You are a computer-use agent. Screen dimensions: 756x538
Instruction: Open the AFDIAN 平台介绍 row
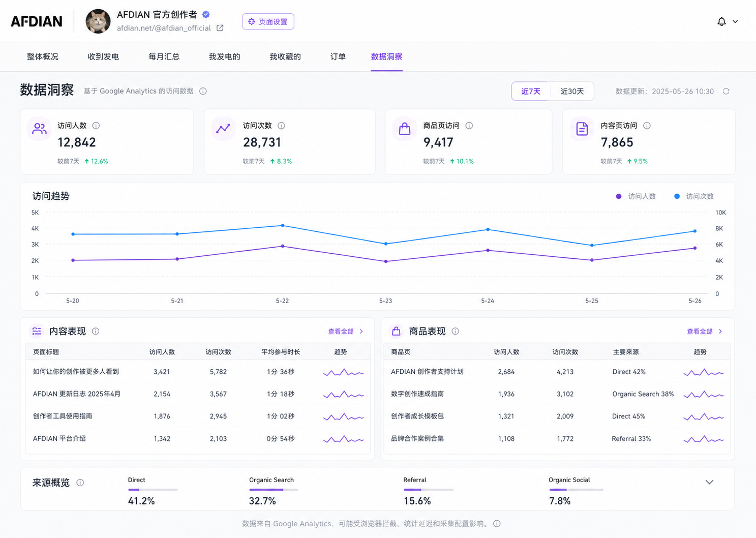[198, 439]
